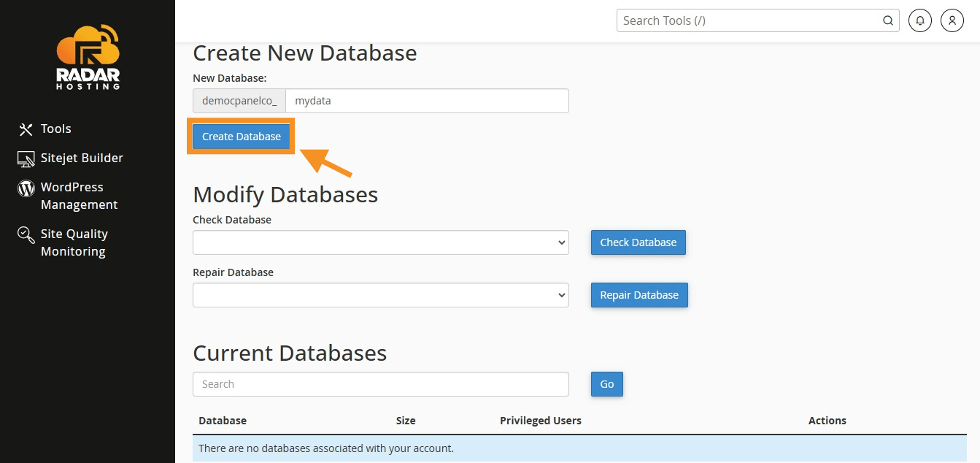Viewport: 980px width, 463px height.
Task: Click the WordPress logo icon
Action: [x=26, y=188]
